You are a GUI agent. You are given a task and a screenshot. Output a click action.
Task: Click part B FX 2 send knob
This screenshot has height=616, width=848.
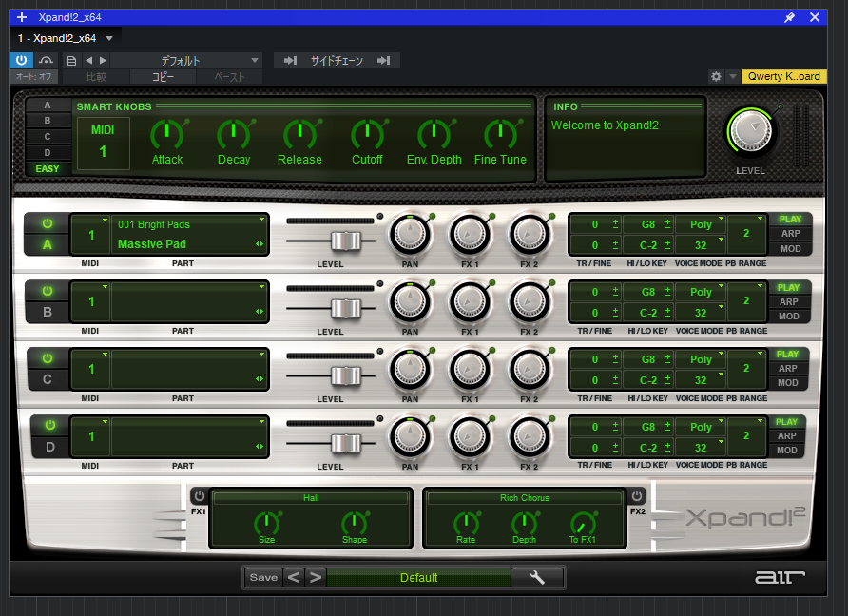[x=530, y=303]
